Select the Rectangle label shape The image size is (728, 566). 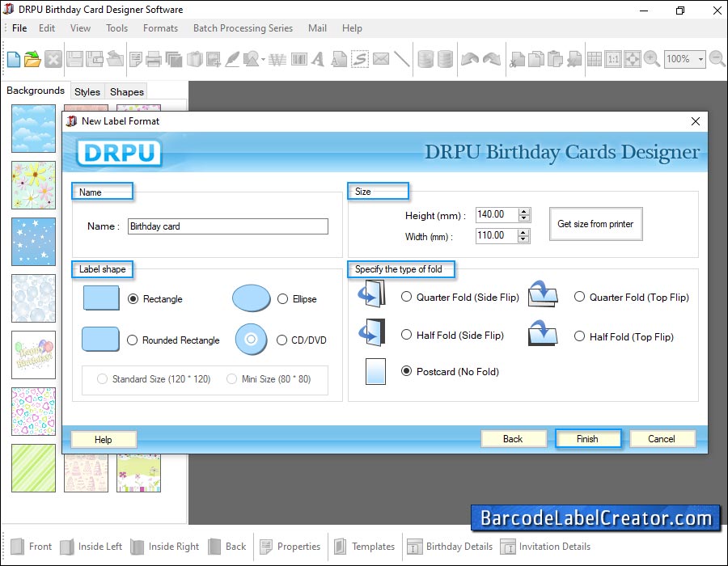pos(133,299)
